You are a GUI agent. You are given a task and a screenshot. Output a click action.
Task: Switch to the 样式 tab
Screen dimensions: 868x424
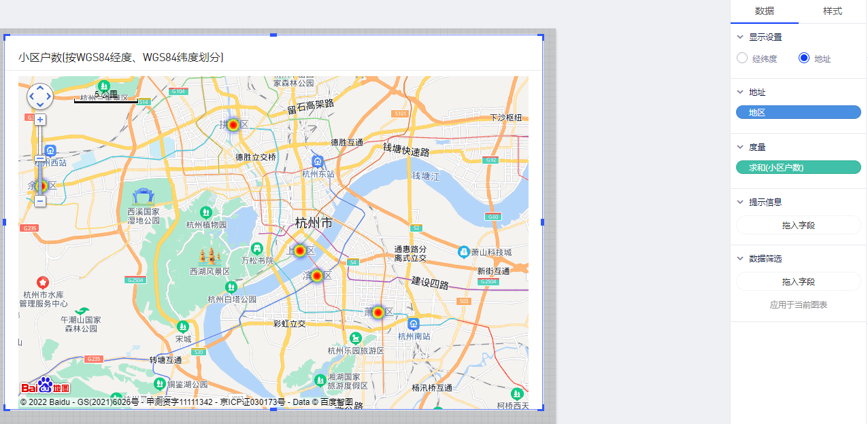point(832,12)
